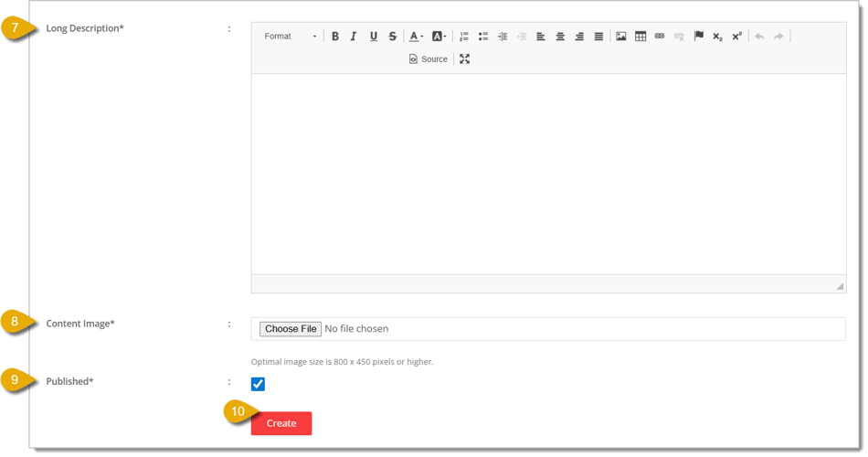
Task: Justify the text
Action: coord(599,37)
